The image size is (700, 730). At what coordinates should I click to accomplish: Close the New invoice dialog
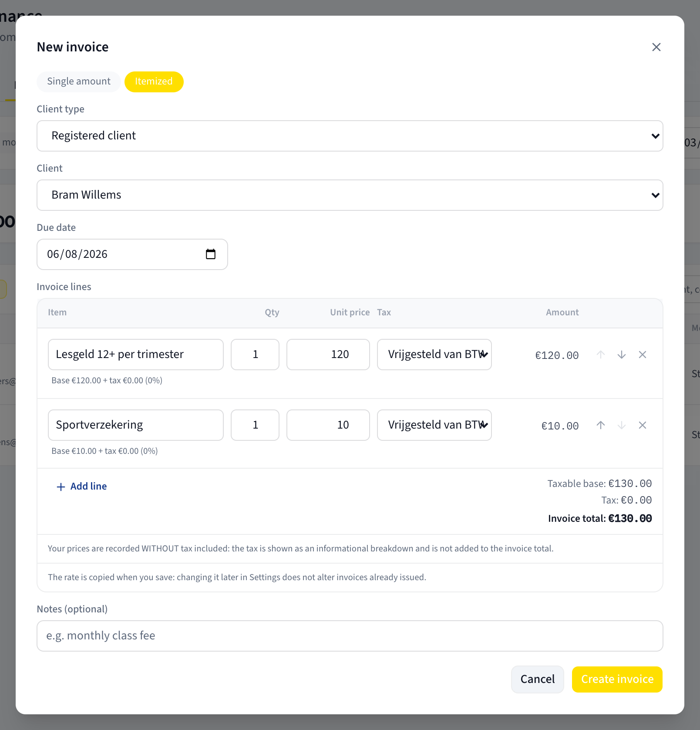tap(656, 47)
